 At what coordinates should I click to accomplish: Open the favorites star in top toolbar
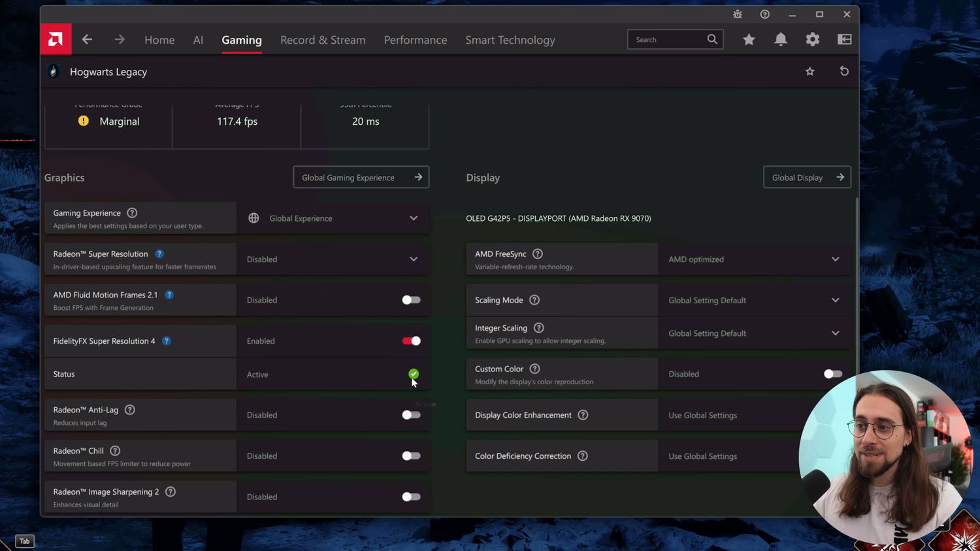[x=749, y=40]
